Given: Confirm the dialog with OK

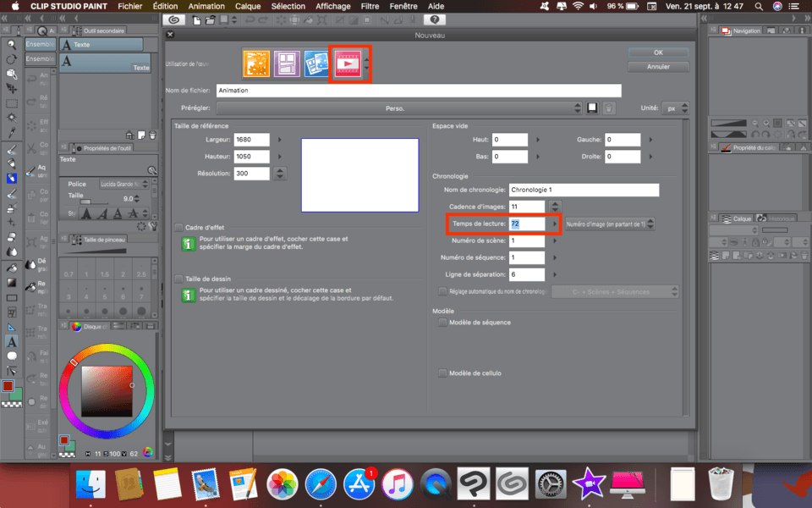Looking at the screenshot, I should click(x=658, y=52).
